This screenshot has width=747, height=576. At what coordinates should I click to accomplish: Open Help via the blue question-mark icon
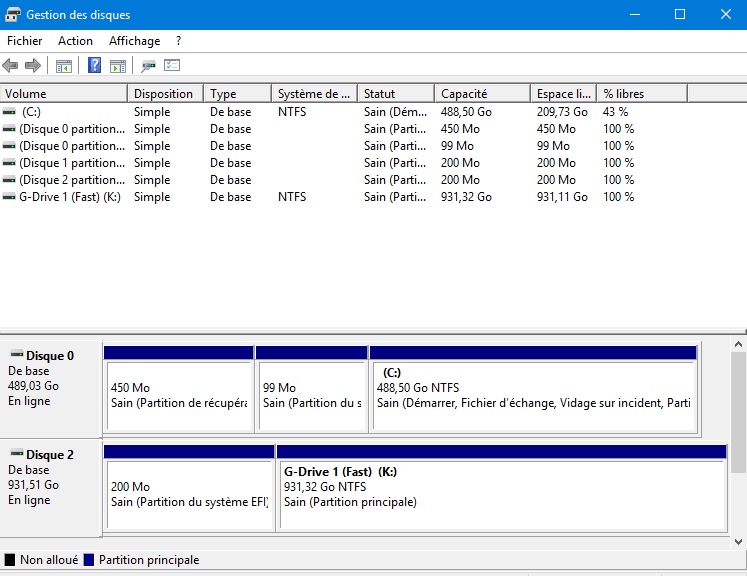[95, 66]
